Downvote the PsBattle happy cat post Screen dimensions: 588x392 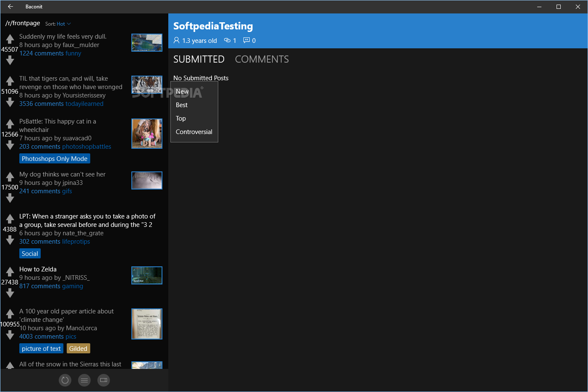tap(10, 145)
